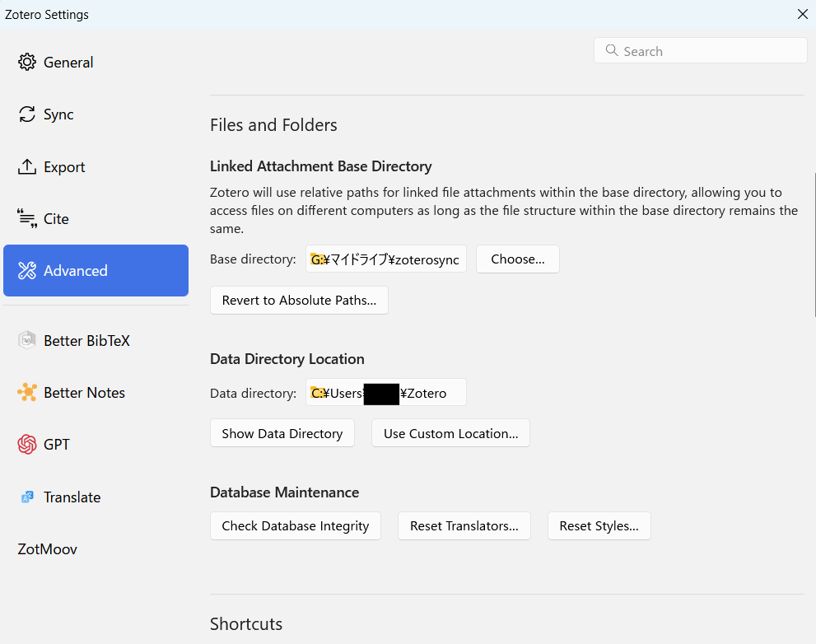
Task: Go to the Cite pane
Action: click(x=96, y=219)
